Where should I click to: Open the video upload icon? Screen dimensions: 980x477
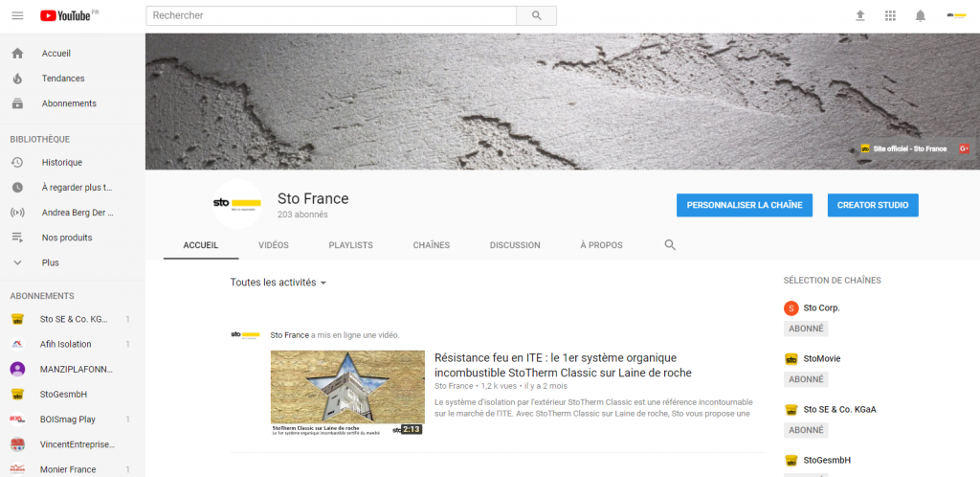[860, 15]
